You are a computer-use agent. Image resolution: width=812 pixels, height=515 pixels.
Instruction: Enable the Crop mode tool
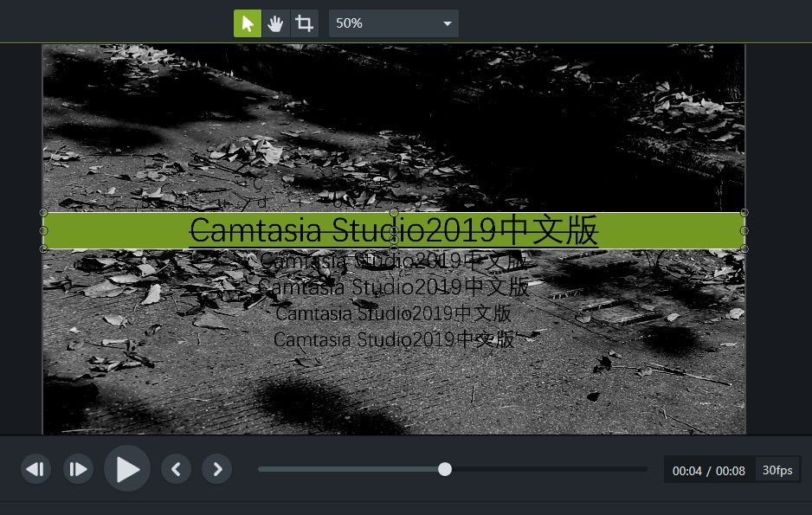pos(304,23)
